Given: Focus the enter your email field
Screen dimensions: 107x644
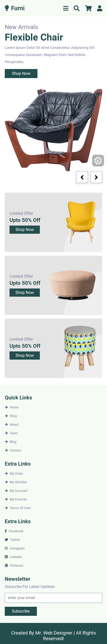Looking at the screenshot, I should [x=53, y=598].
